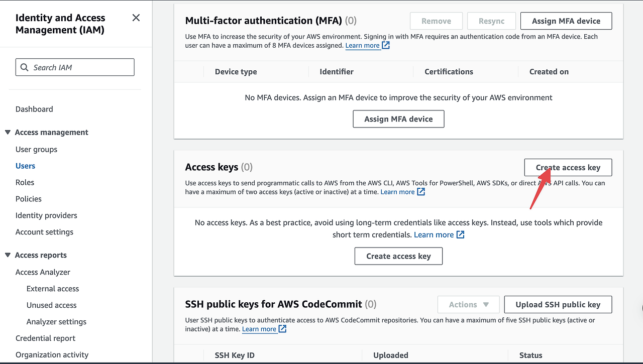Image resolution: width=643 pixels, height=364 pixels.
Task: Collapse the Access management section
Action: 8,132
